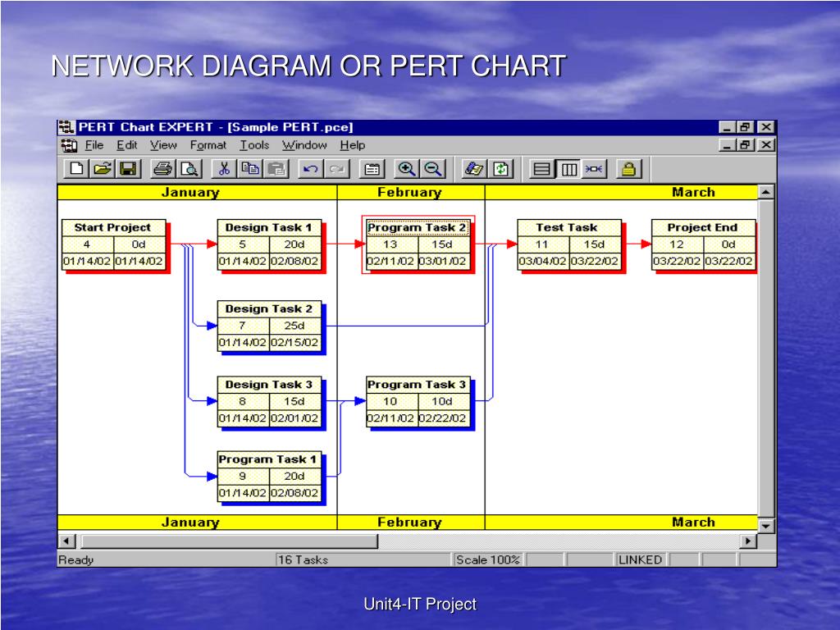Copy the selection using the Copy icon
The width and height of the screenshot is (840, 630).
coord(249,169)
